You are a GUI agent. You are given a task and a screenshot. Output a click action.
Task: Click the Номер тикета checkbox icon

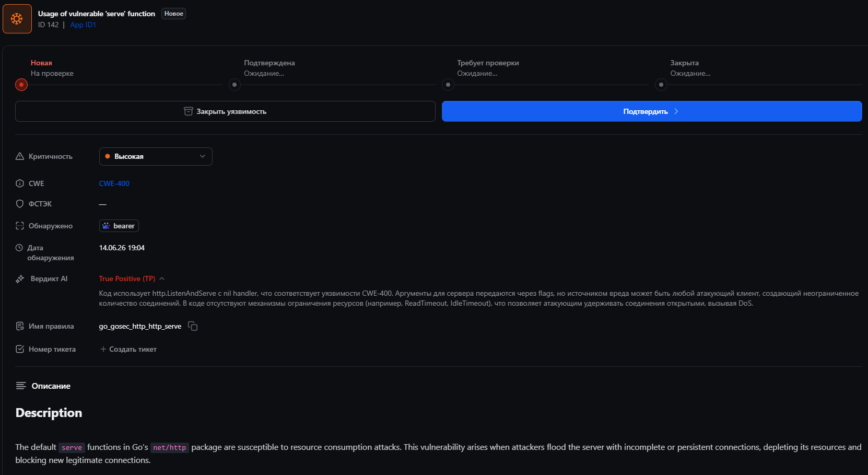click(20, 349)
